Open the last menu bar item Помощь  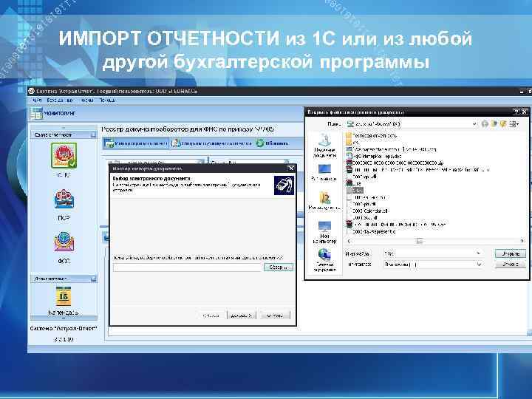click(x=107, y=100)
